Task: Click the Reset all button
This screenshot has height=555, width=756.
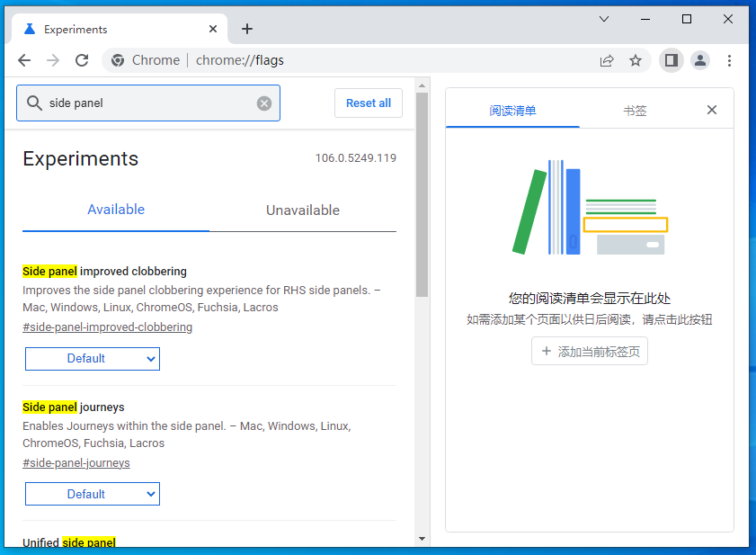Action: click(369, 103)
